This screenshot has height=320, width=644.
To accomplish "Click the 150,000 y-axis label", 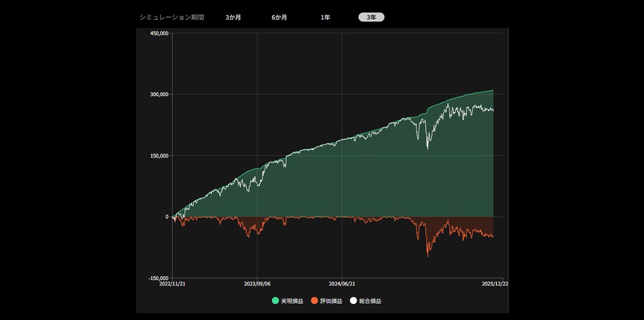I will pyautogui.click(x=159, y=156).
